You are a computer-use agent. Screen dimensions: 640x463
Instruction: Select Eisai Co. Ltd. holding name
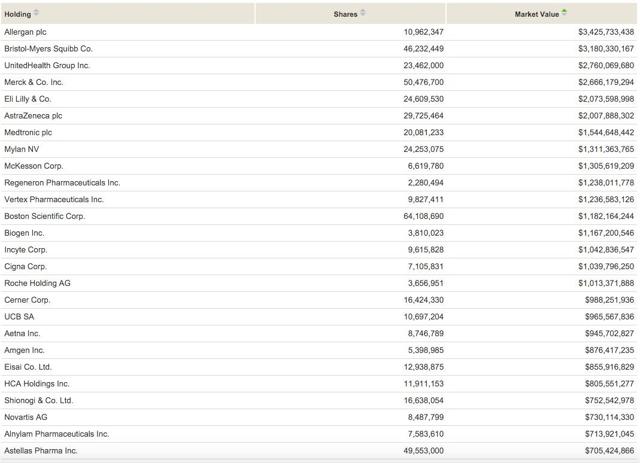coord(28,367)
